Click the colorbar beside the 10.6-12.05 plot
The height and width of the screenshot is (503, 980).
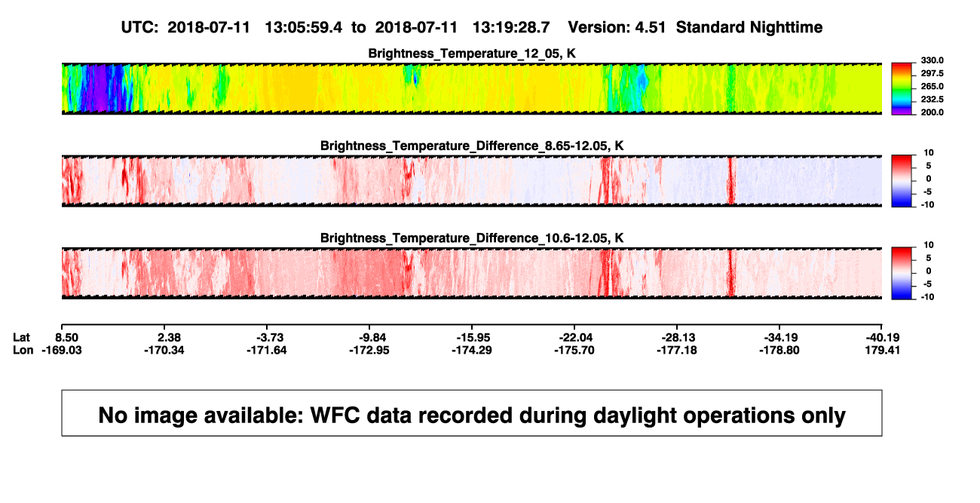pyautogui.click(x=902, y=273)
